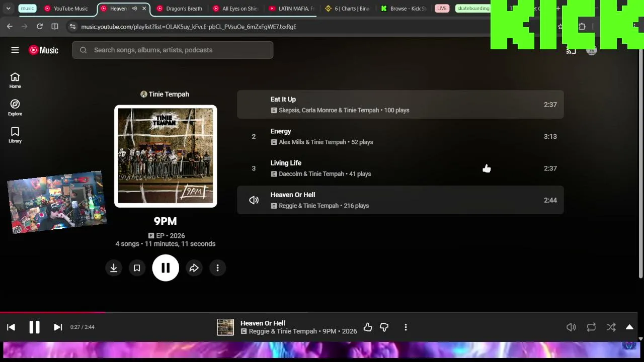Go forward in browser history
This screenshot has width=644, height=362.
pyautogui.click(x=24, y=27)
